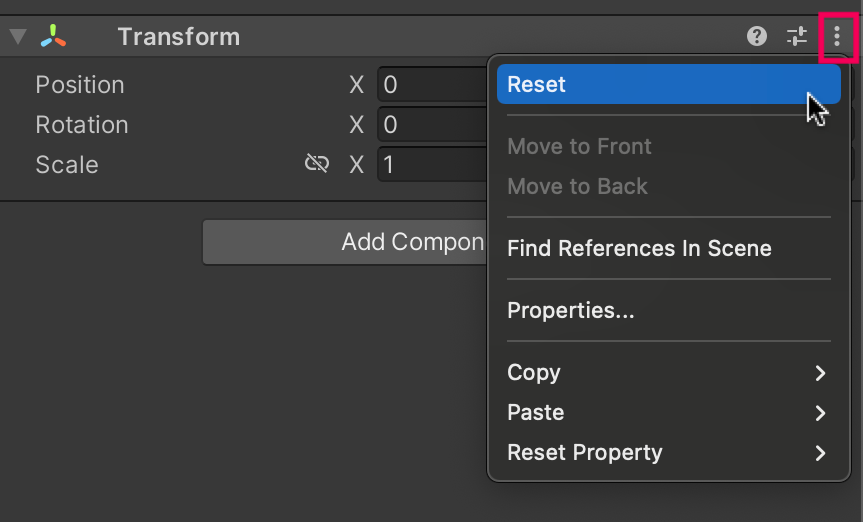Click the Position X value field
Image resolution: width=863 pixels, height=522 pixels.
[x=432, y=85]
